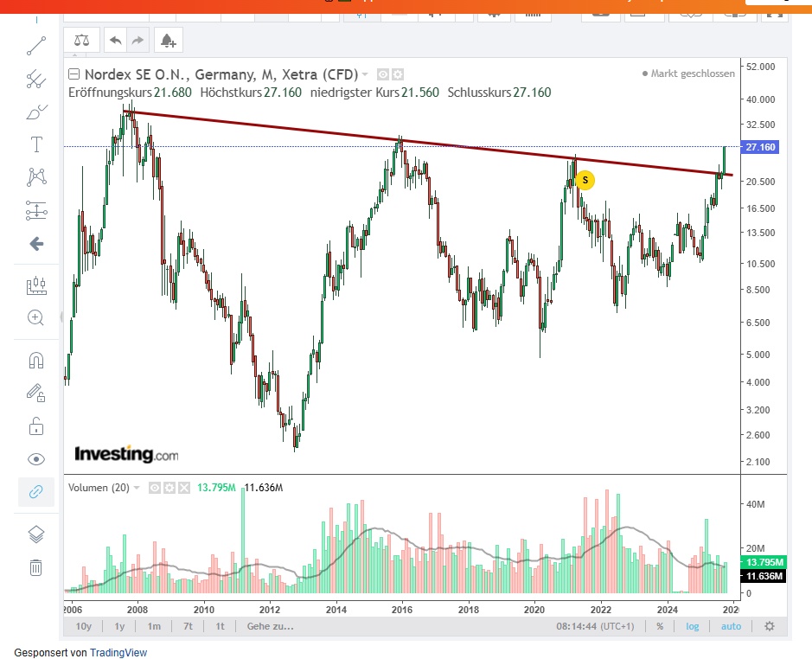Set the chart range to 1m

tap(154, 626)
